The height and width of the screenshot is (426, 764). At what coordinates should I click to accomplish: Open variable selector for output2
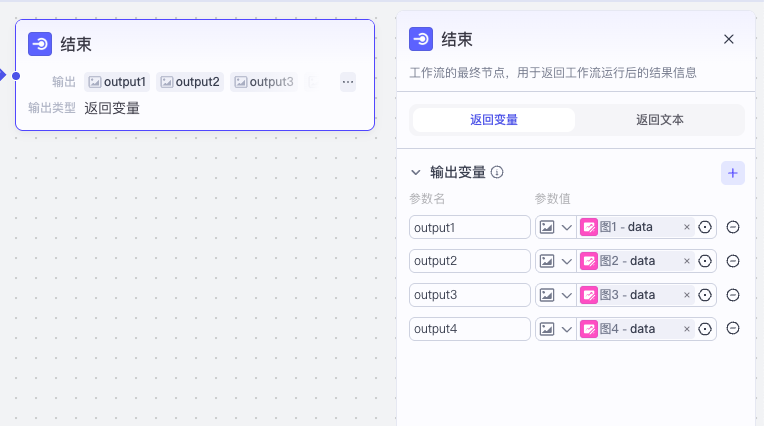[x=705, y=261]
